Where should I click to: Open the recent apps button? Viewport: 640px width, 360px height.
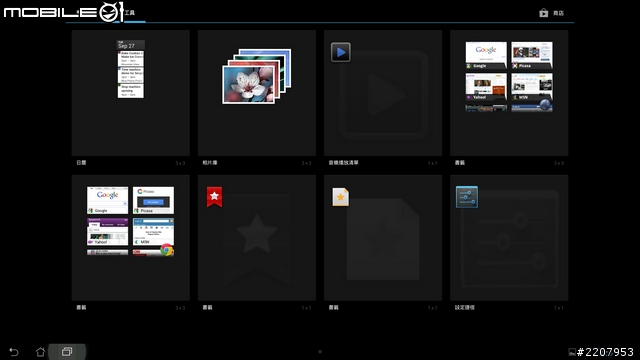67,351
